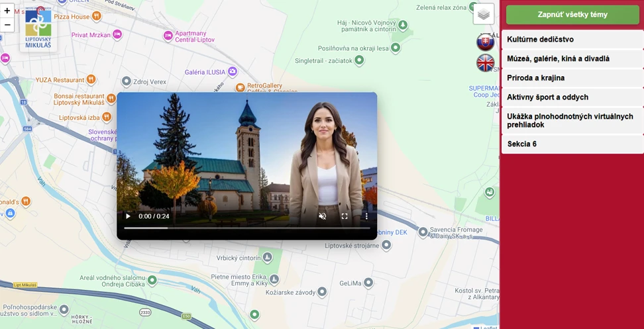The height and width of the screenshot is (329, 644).
Task: Switch language to Slovak flag
Action: coord(485,42)
